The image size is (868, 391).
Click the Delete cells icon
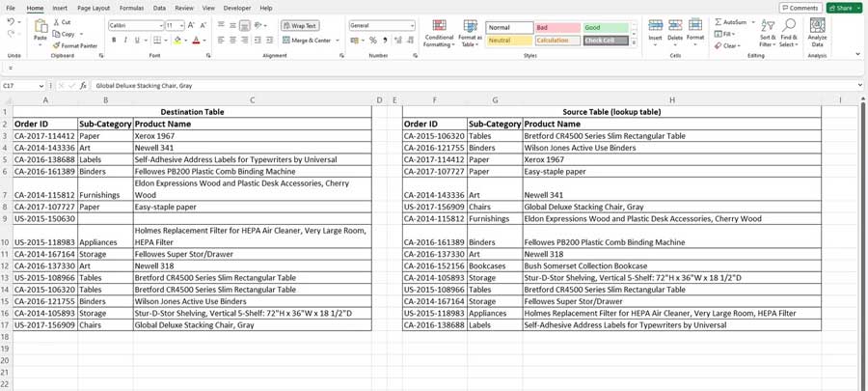675,25
